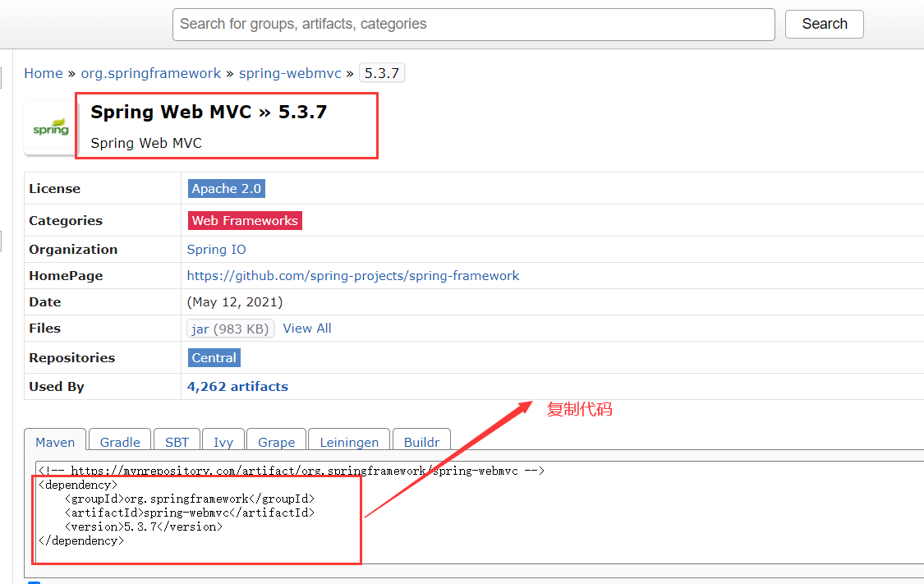This screenshot has height=584, width=924.
Task: Click the Web Frameworks category badge
Action: click(244, 220)
